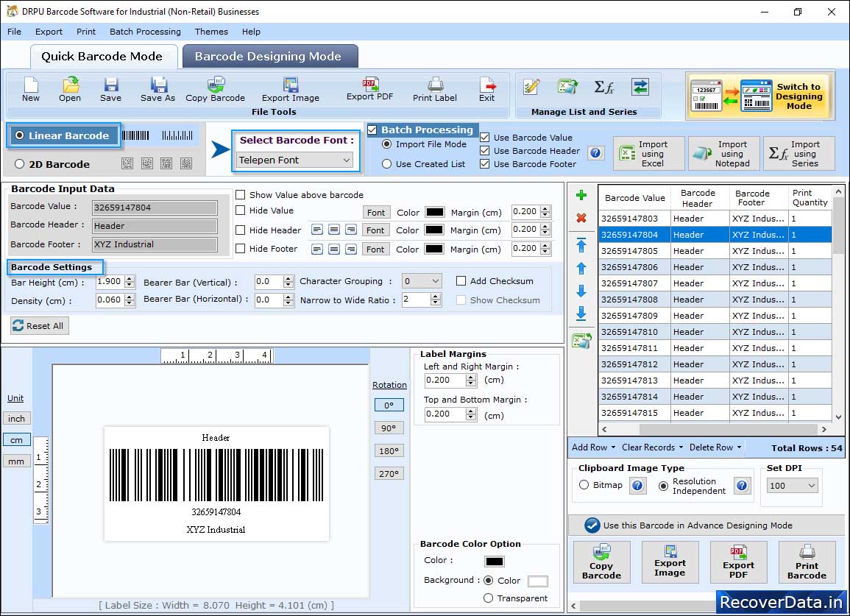The height and width of the screenshot is (616, 850).
Task: Increase the Density stepper value
Action: 129,297
